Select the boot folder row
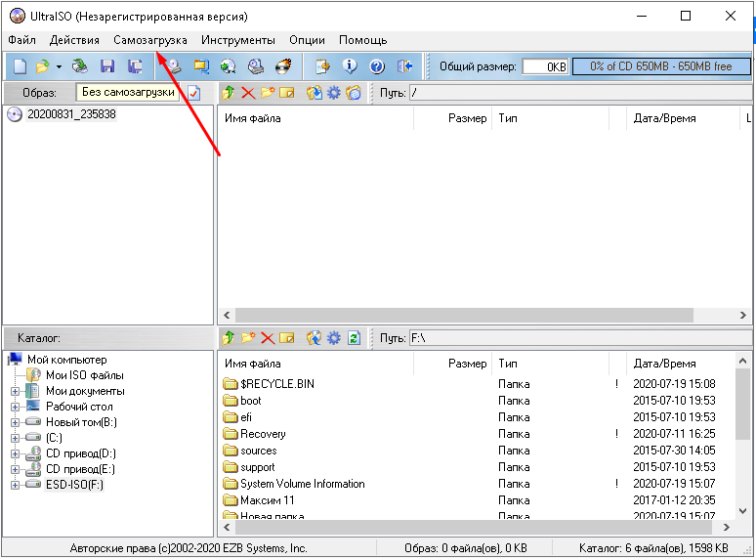The width and height of the screenshot is (756, 560). 478,401
